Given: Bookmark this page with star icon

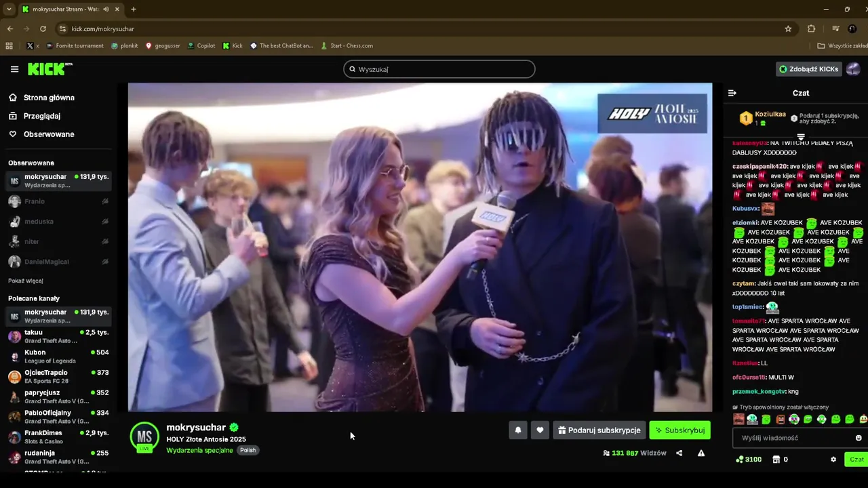Looking at the screenshot, I should [x=788, y=28].
